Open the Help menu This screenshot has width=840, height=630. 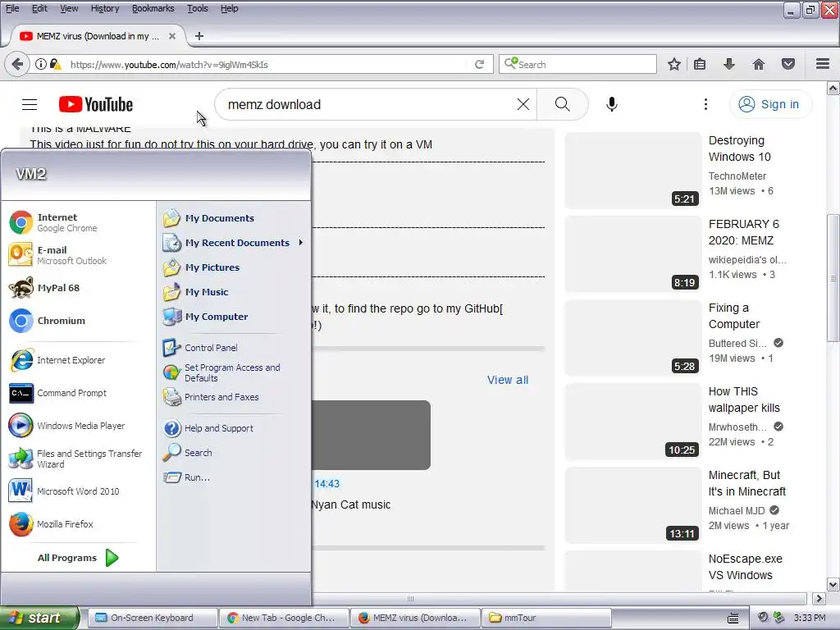(230, 8)
